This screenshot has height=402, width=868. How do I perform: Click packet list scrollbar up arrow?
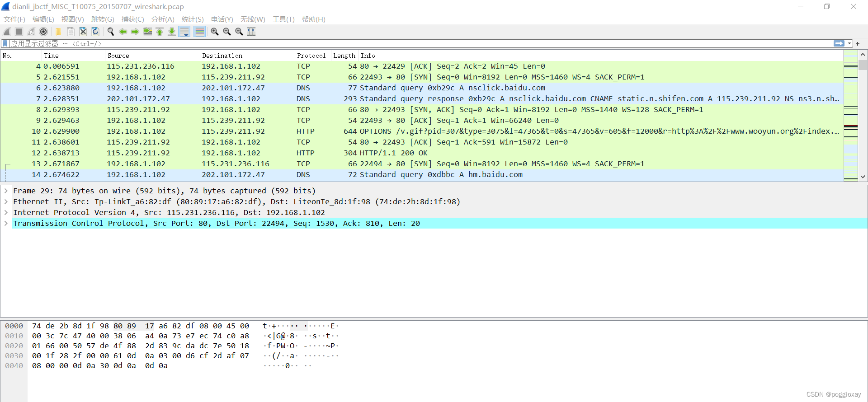863,55
